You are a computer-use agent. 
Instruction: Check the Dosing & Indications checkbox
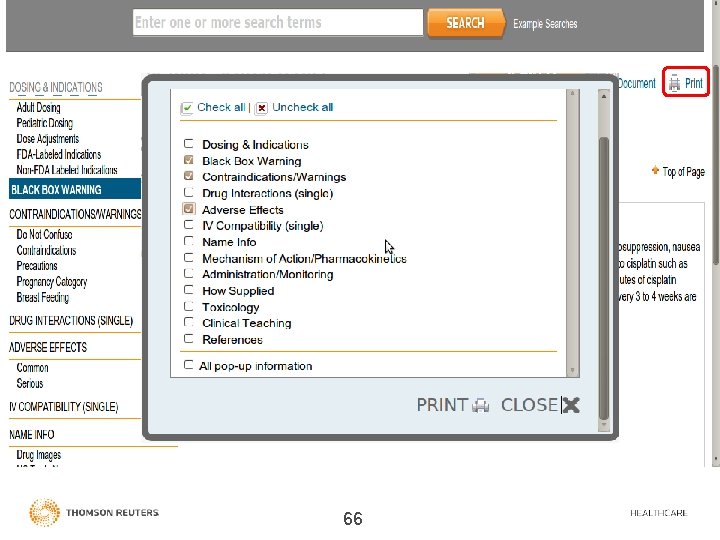[188, 144]
